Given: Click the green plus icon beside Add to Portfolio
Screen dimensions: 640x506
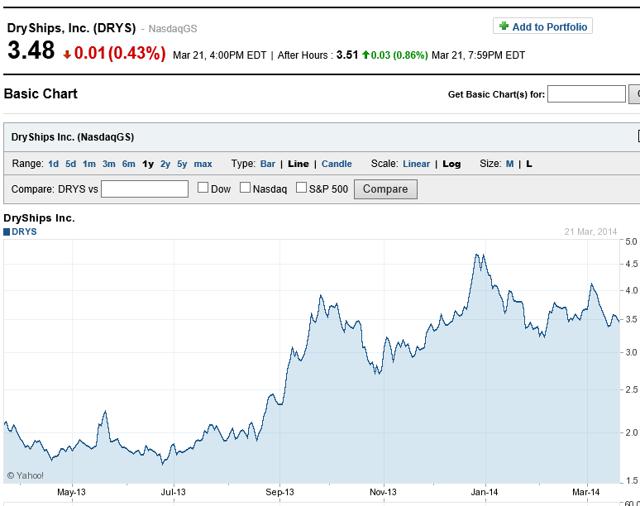Looking at the screenshot, I should 504,26.
